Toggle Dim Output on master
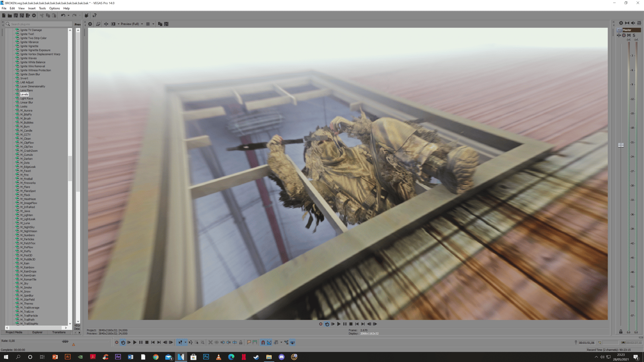Screen dimensions: 644x362 coord(633,23)
